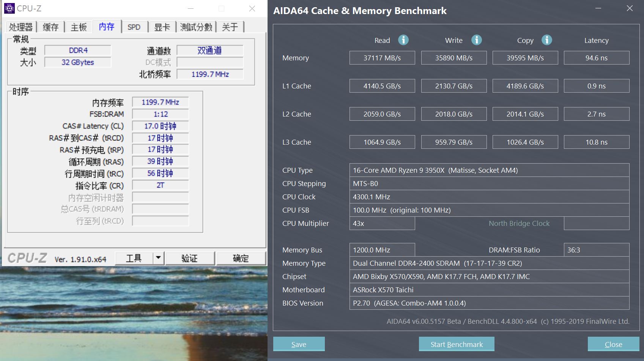Click Start Benchmark in AIDA64
The height and width of the screenshot is (361, 644).
tap(456, 344)
